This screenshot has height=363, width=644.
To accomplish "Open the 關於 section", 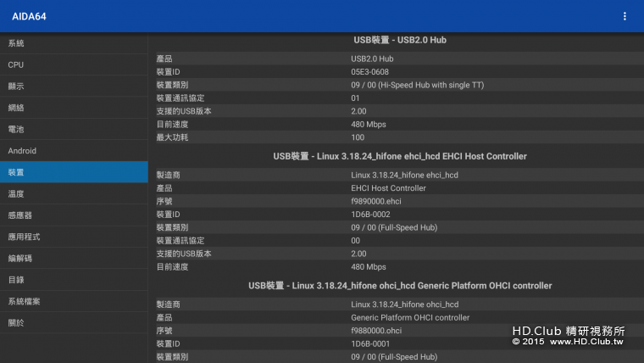I will pyautogui.click(x=74, y=322).
